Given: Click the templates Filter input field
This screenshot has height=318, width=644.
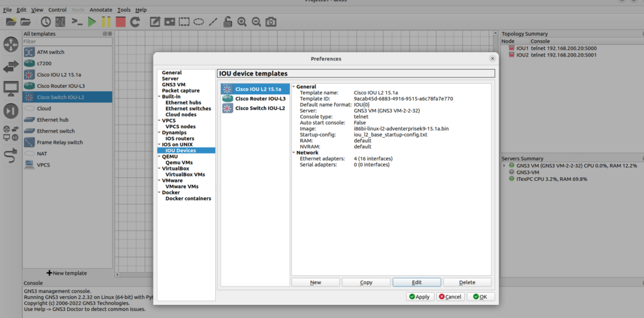Looking at the screenshot, I should tap(67, 41).
